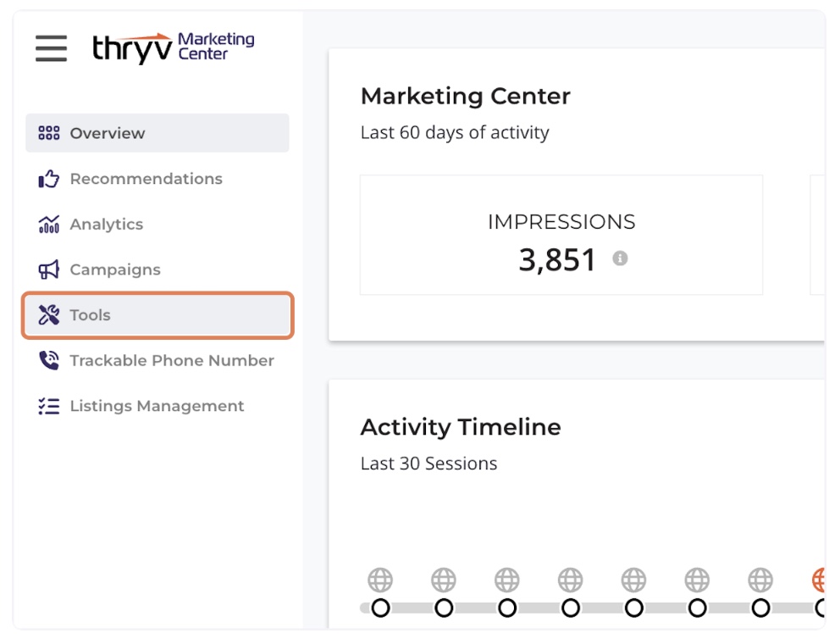The width and height of the screenshot is (840, 644).
Task: Click the Recommendations thumbs-up icon
Action: coord(48,178)
